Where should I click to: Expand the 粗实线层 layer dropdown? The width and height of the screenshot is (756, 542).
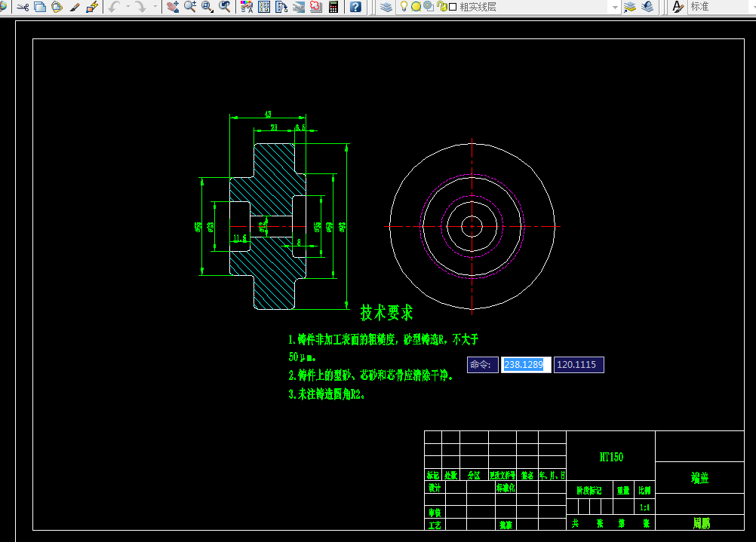(615, 8)
